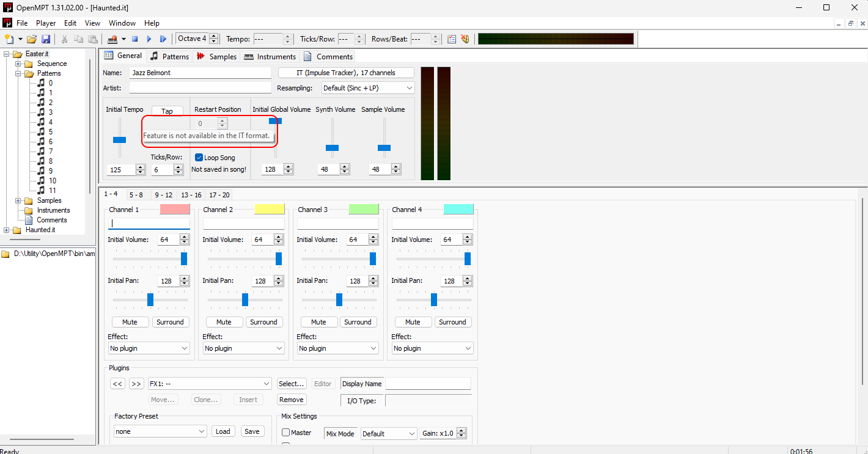
Task: Click into the song Artist field
Action: tap(200, 88)
